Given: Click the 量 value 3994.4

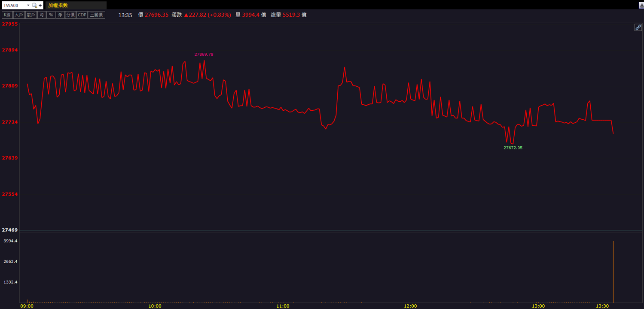Looking at the screenshot, I should point(251,15).
